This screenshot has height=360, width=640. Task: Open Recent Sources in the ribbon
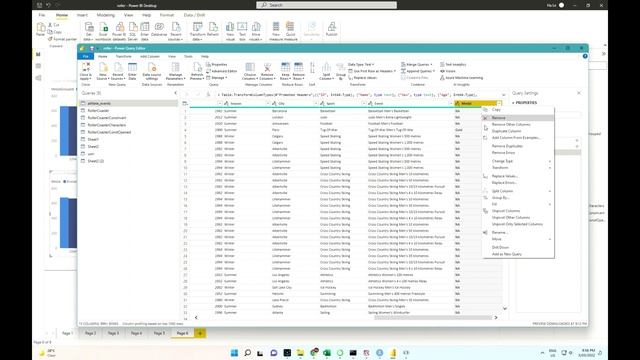point(118,71)
